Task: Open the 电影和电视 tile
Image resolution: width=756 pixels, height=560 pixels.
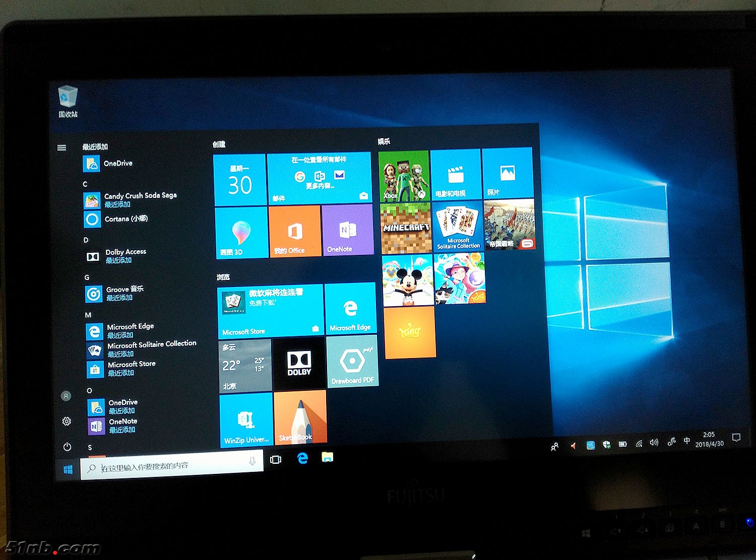Action: (x=456, y=174)
